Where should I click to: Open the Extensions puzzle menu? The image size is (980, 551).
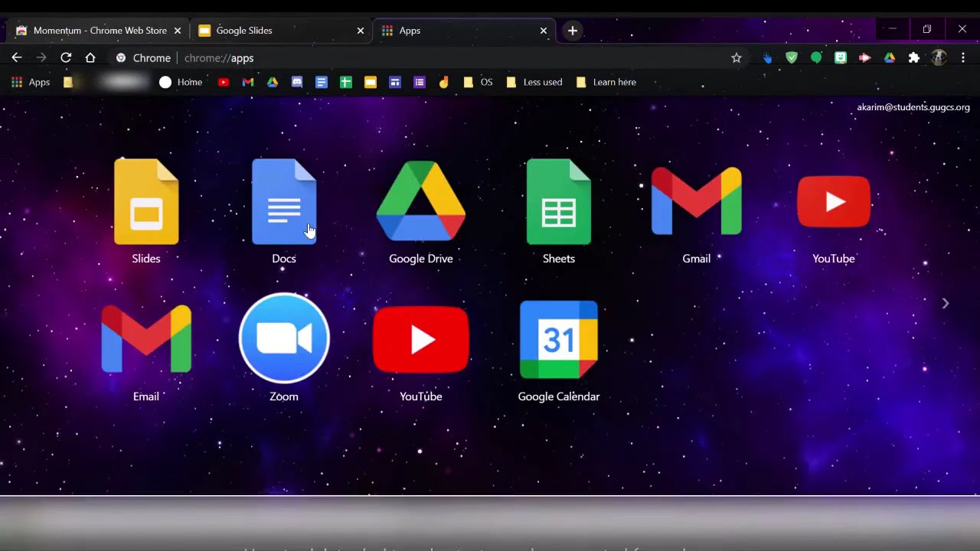click(914, 58)
